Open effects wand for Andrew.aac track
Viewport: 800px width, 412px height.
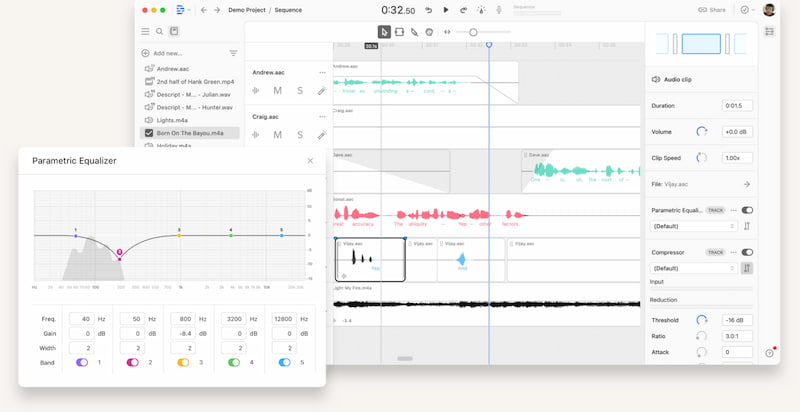(x=322, y=91)
